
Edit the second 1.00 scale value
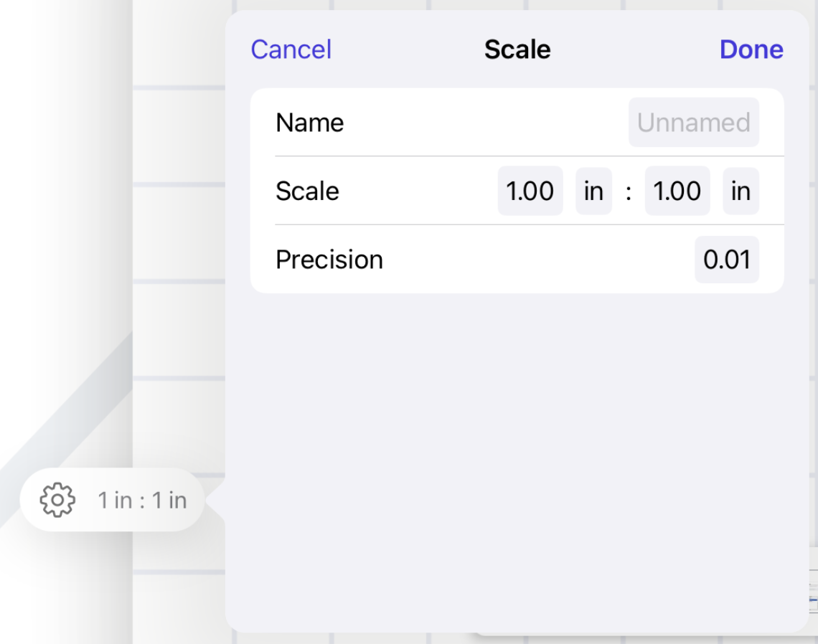[677, 191]
